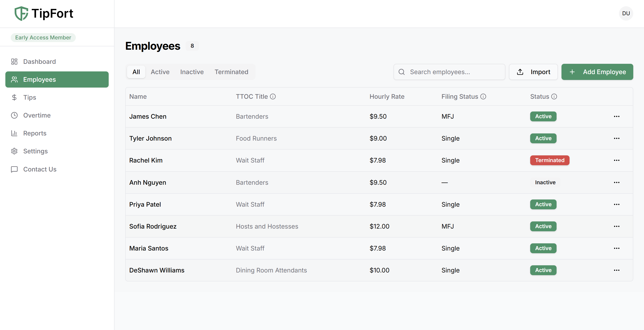Image resolution: width=644 pixels, height=330 pixels.
Task: Select the Employees people icon in sidebar
Action: pos(14,79)
